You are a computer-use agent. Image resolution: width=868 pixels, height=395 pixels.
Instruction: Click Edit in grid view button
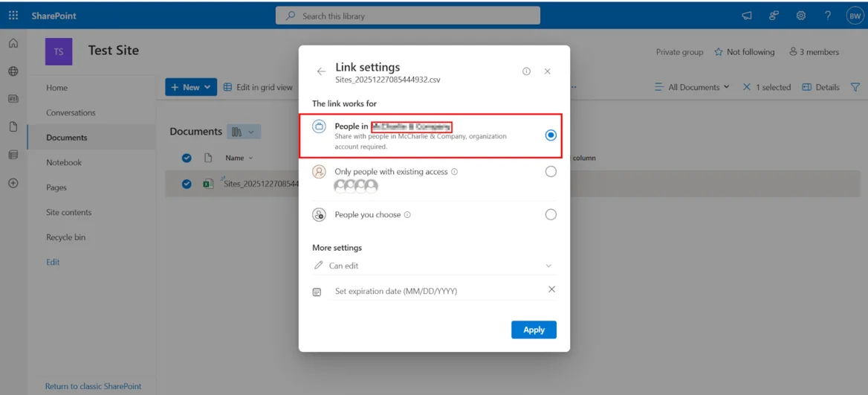point(258,87)
